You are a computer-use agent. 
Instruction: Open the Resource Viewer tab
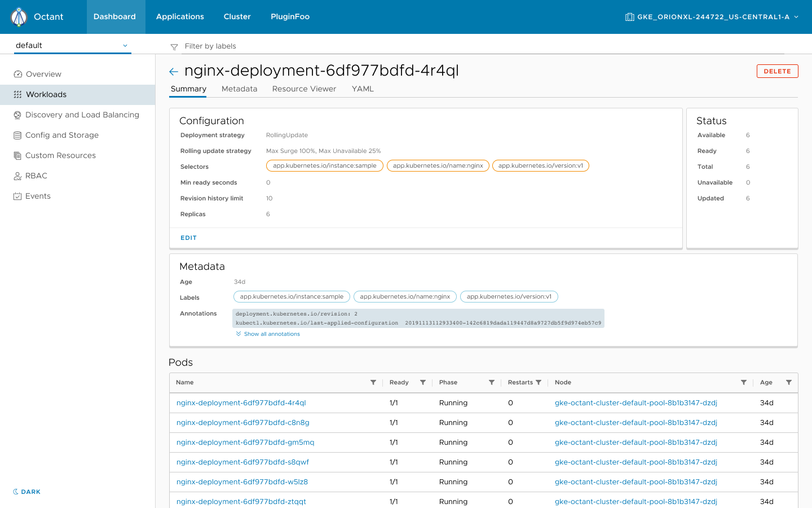point(304,89)
